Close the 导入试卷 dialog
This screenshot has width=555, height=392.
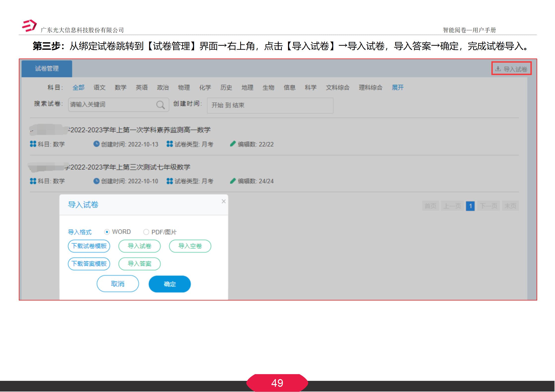click(x=224, y=201)
